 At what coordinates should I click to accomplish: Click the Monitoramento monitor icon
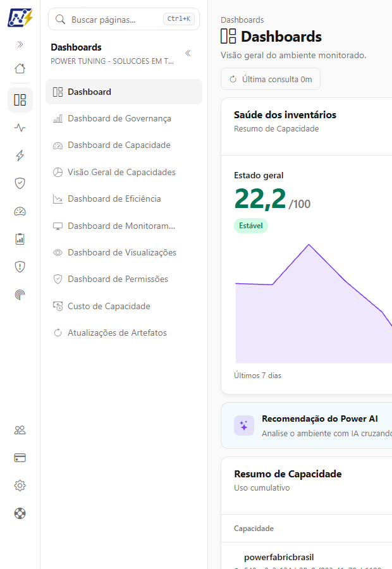(x=58, y=226)
